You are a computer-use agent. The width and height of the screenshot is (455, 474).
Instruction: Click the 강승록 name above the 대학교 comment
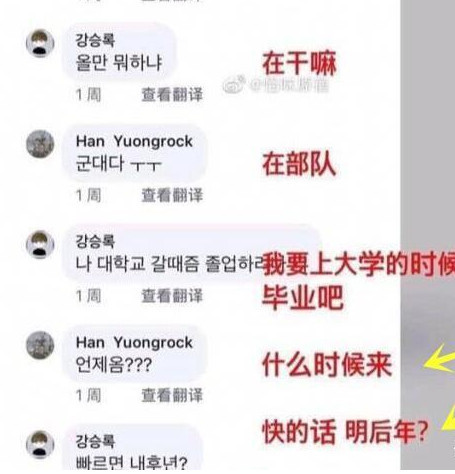tap(95, 241)
